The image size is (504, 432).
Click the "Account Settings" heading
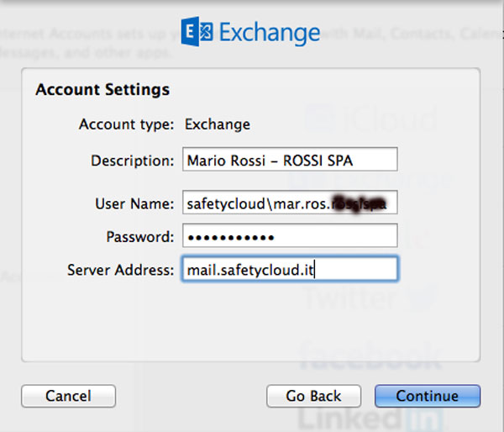point(102,89)
